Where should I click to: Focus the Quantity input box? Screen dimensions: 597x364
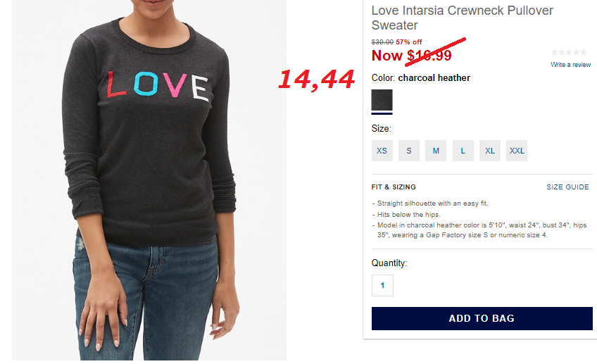382,285
